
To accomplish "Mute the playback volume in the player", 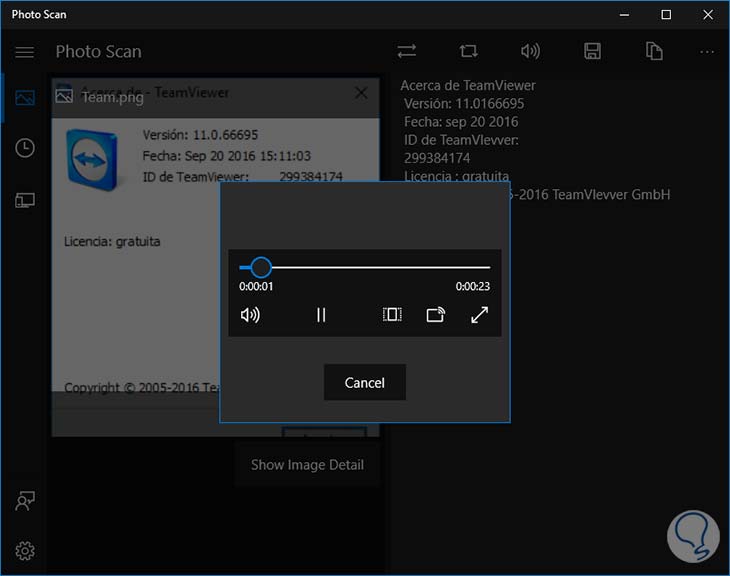I will [250, 315].
